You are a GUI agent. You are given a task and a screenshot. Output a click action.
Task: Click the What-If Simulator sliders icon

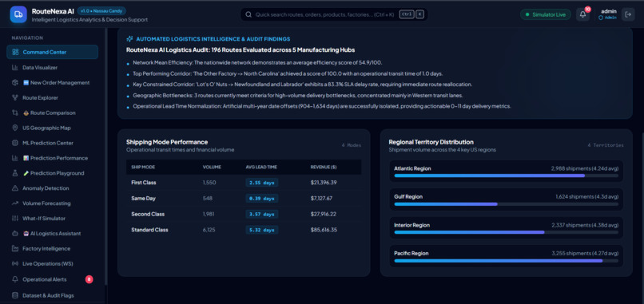coord(15,219)
